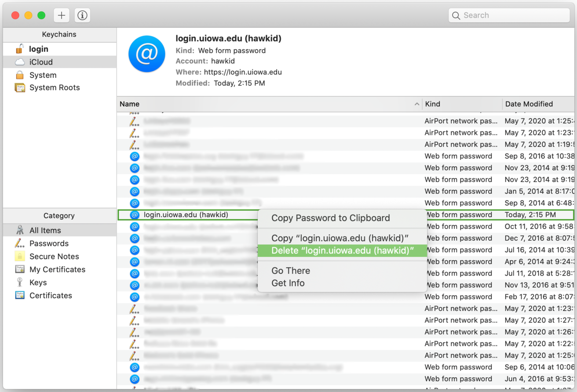The image size is (577, 392).
Task: Click the sort chevron on Name column
Action: [417, 104]
